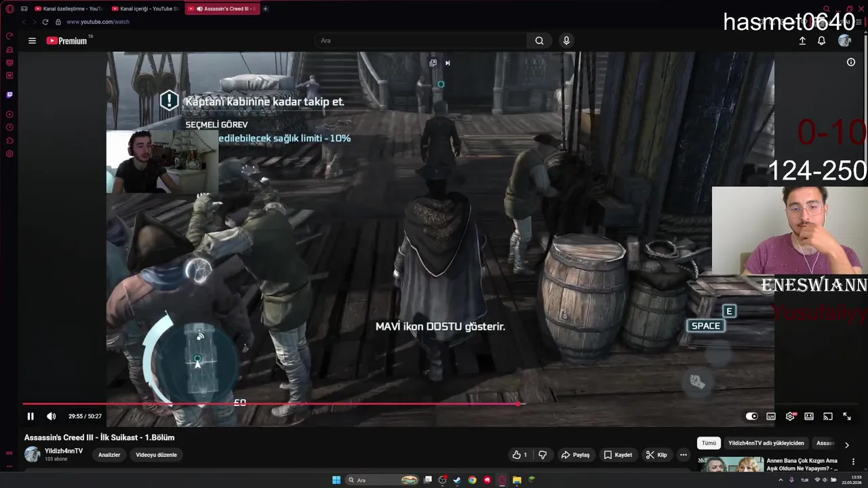Open sidebar settings gear icon

(9, 154)
